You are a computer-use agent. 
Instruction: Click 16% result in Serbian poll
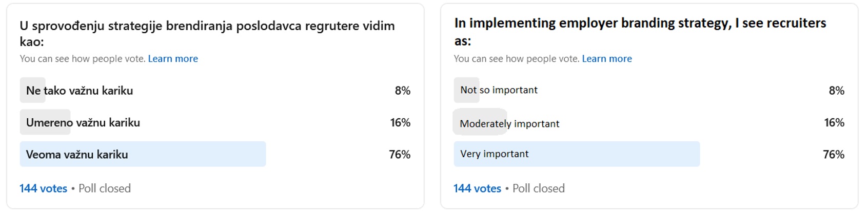coord(400,123)
